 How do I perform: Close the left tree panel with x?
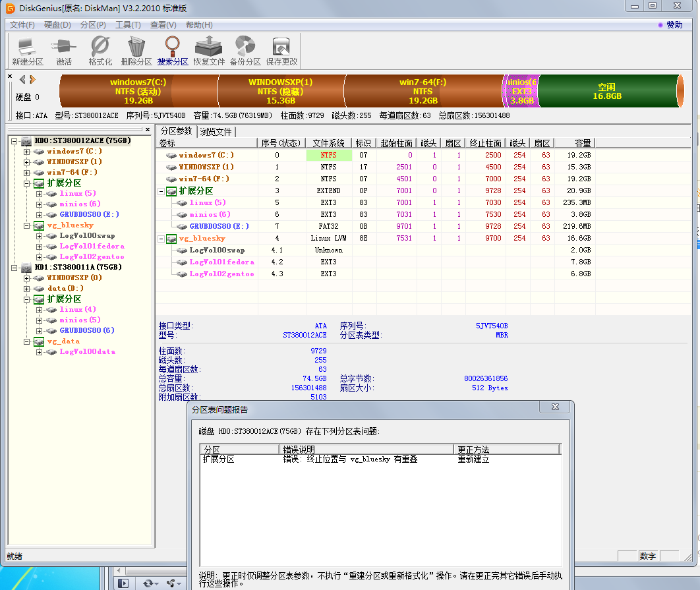(x=148, y=129)
